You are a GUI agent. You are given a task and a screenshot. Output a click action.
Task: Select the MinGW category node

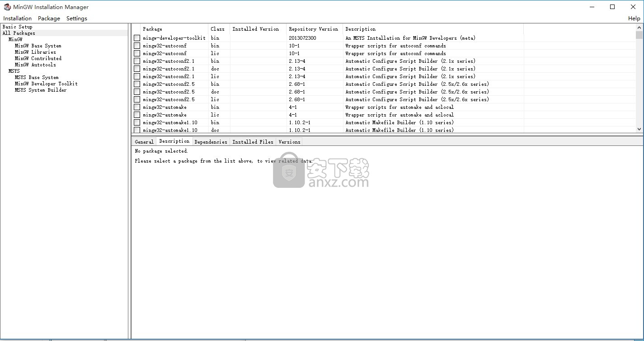15,39
